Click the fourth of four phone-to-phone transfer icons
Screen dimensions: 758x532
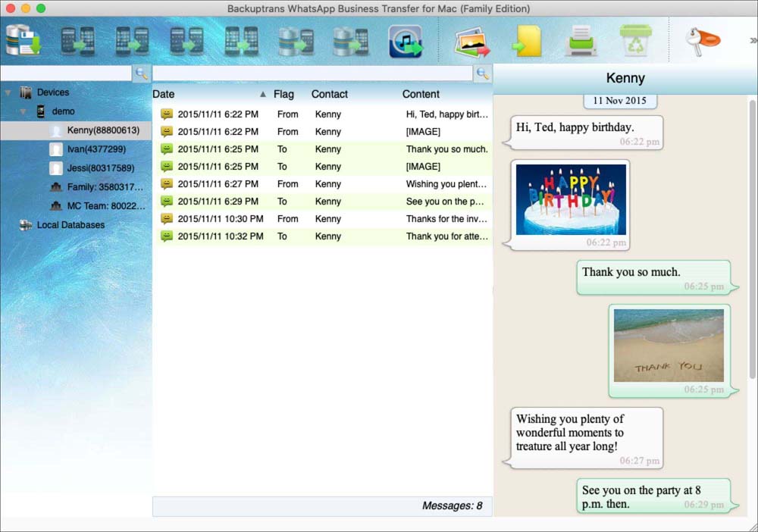(242, 41)
